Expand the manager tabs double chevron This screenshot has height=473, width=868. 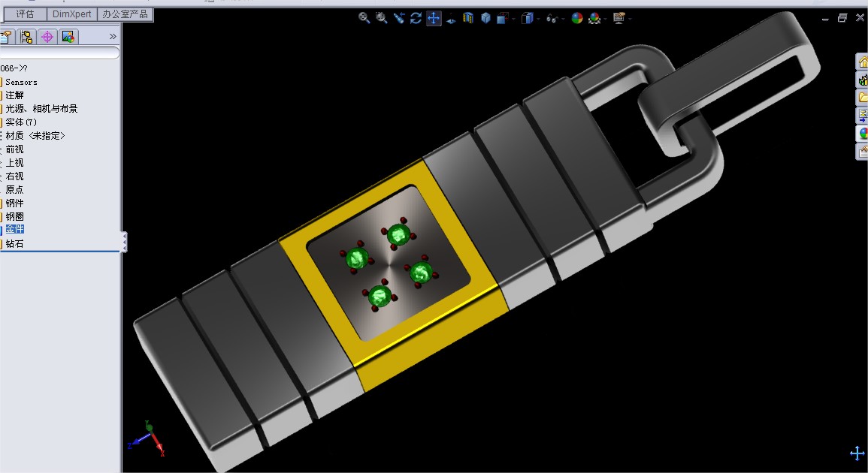[x=113, y=37]
